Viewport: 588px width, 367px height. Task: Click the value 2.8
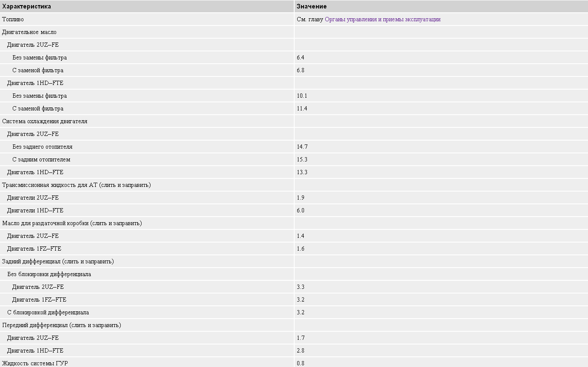click(x=301, y=350)
